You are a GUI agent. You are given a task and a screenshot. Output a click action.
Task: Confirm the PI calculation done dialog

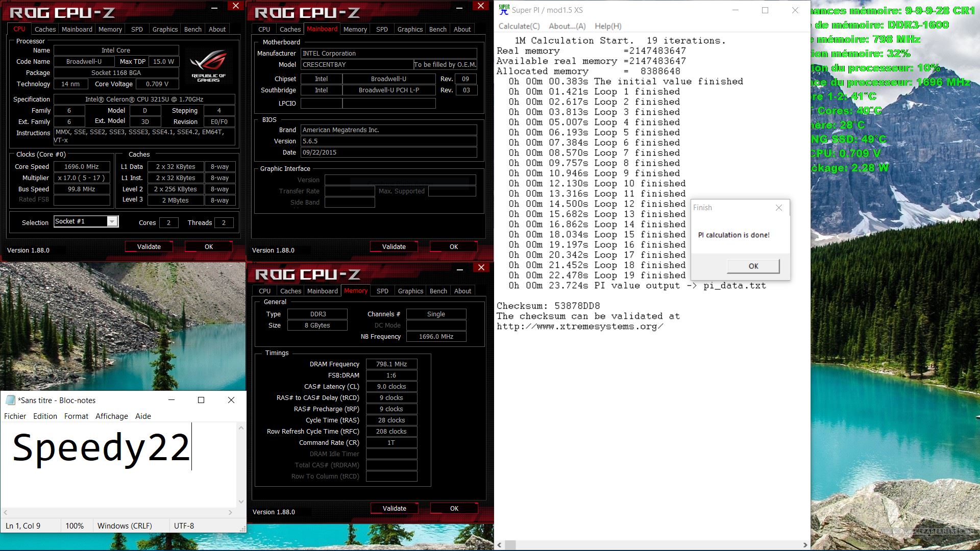coord(753,266)
